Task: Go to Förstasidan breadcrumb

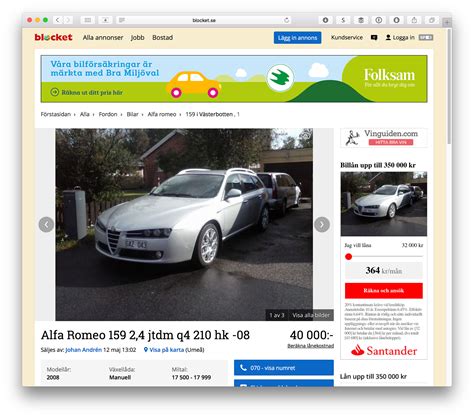Action: pos(56,114)
